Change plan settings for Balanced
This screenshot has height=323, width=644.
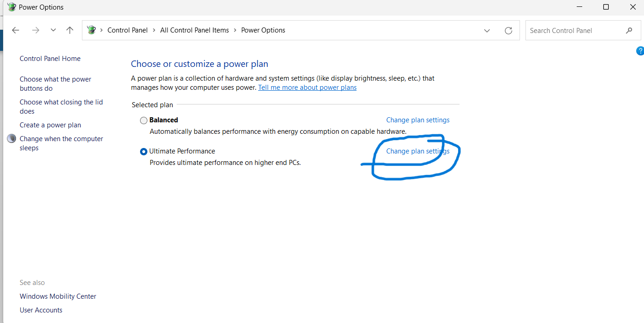418,120
